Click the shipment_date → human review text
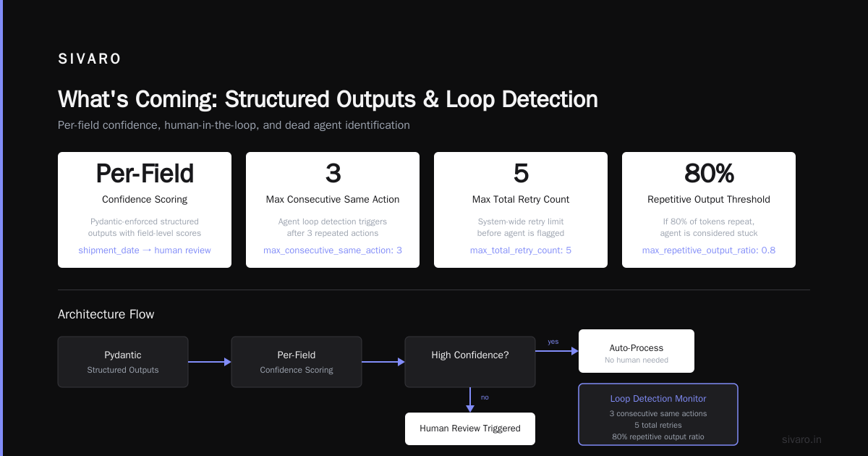The image size is (868, 456). [x=145, y=250]
